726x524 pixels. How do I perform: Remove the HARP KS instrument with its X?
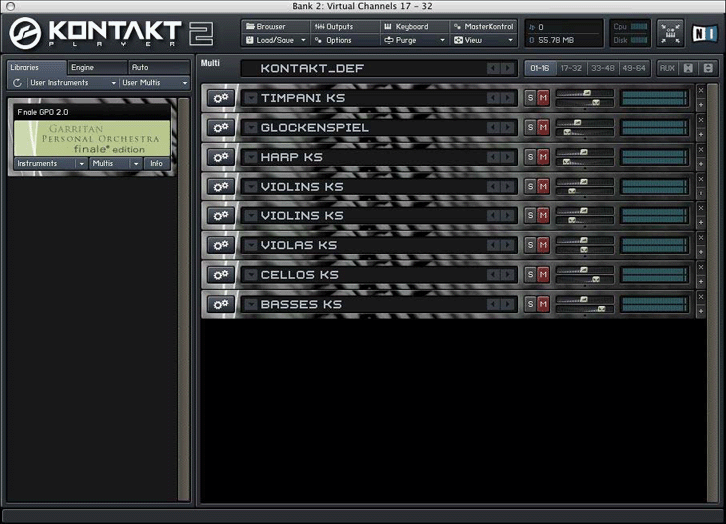coord(701,150)
